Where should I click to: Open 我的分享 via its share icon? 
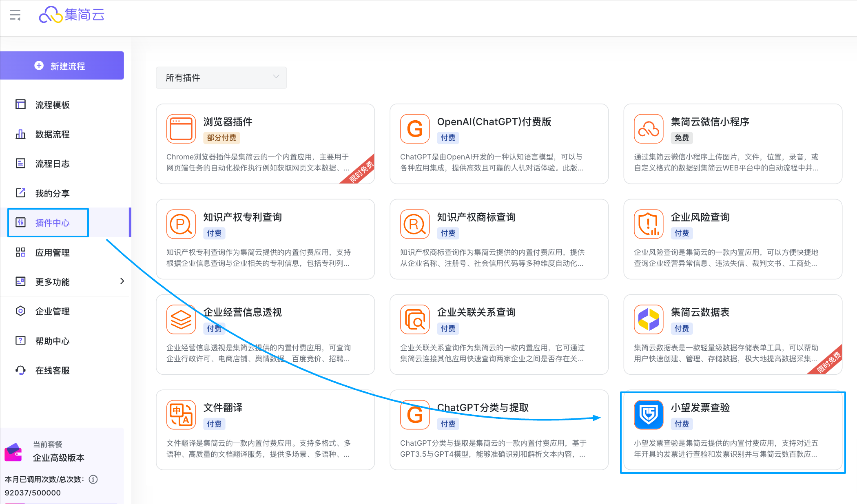click(x=20, y=193)
